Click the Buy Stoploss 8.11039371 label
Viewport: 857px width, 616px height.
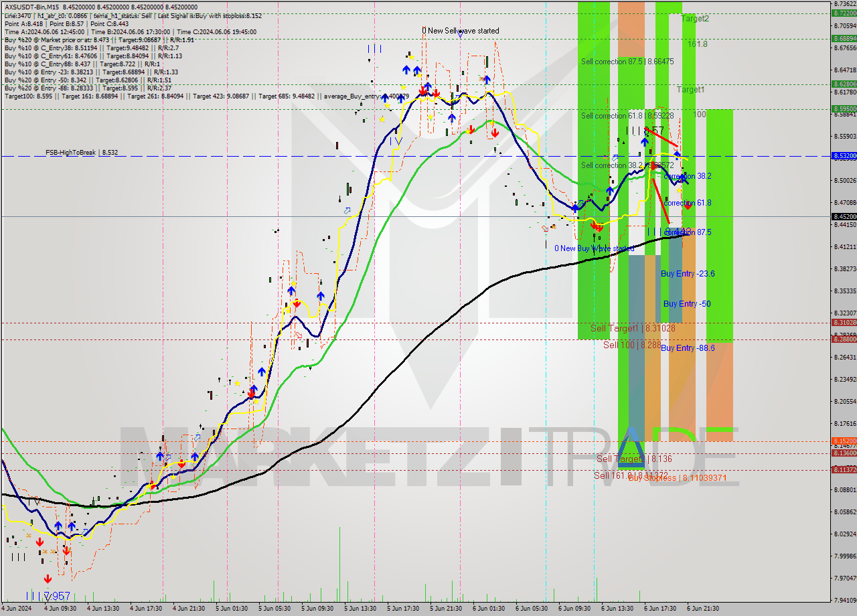678,478
